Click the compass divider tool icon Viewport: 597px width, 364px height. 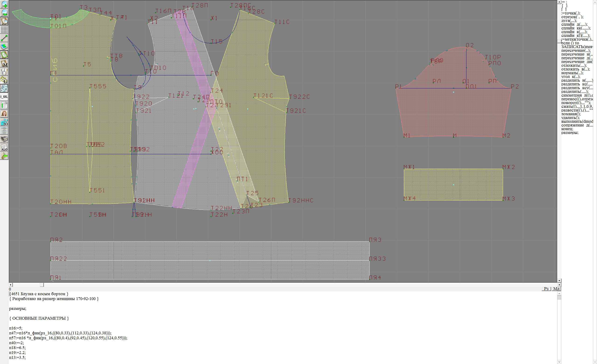click(4, 72)
